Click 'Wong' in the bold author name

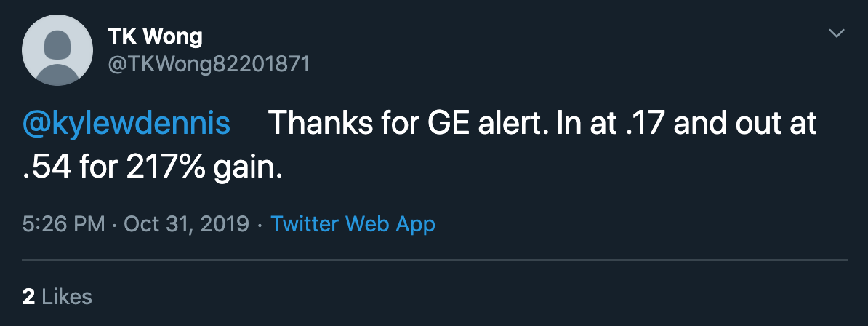[173, 36]
